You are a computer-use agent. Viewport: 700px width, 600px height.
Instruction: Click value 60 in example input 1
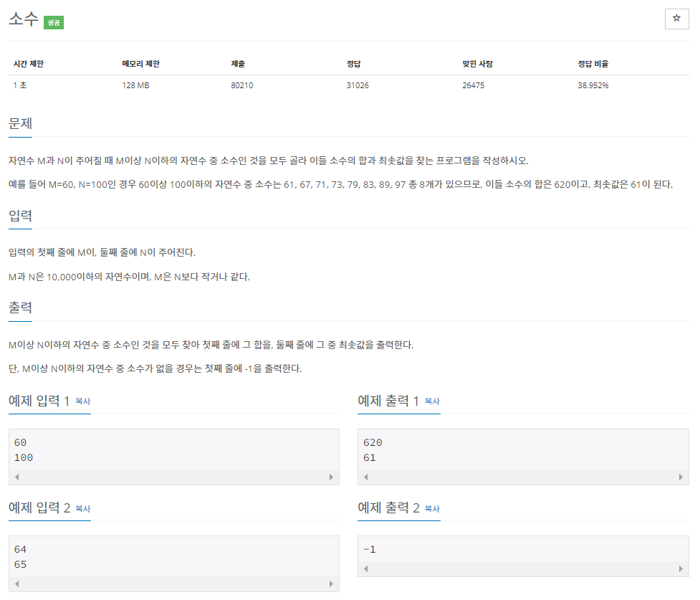(20, 442)
